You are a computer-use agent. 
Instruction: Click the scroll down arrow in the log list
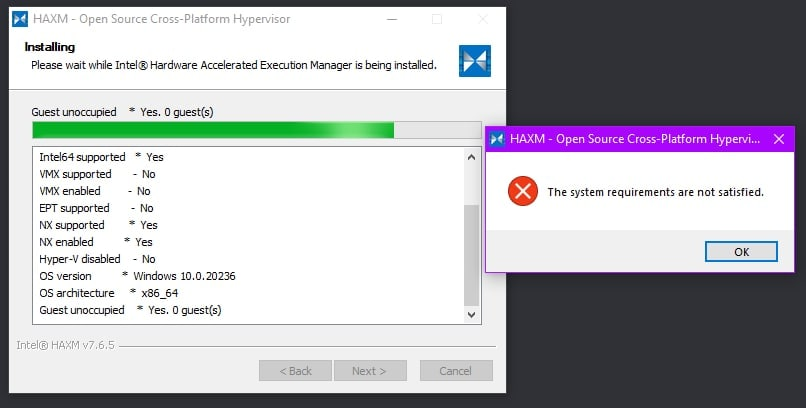click(x=471, y=314)
